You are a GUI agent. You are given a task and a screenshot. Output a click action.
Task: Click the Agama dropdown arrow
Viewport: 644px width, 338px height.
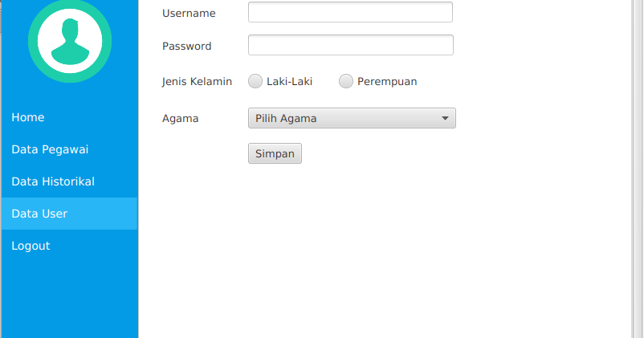(445, 118)
